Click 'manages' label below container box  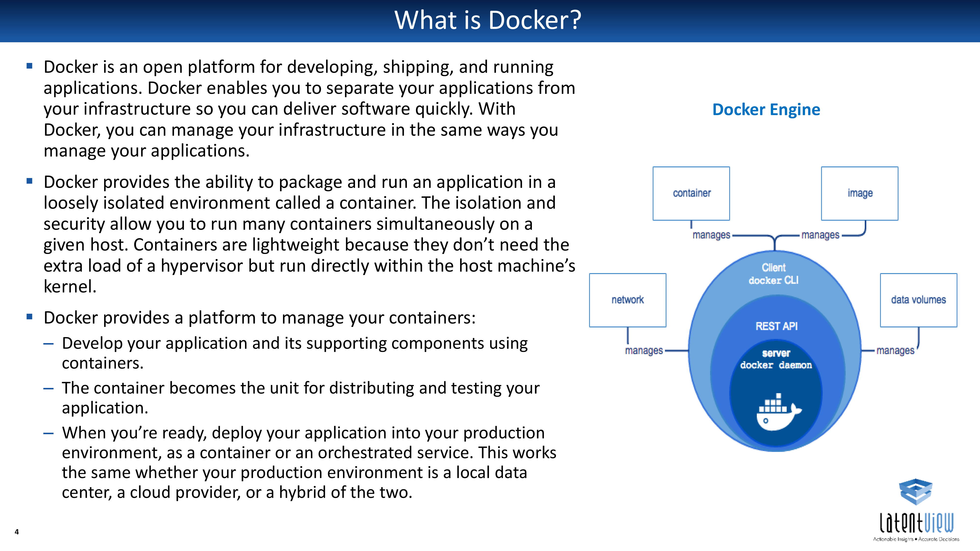711,235
